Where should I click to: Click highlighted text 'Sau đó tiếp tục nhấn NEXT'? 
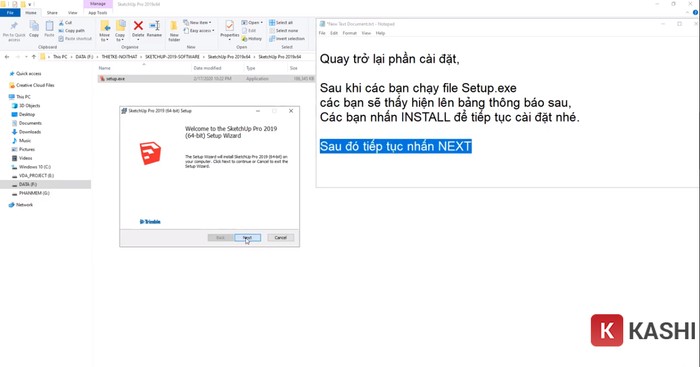pos(396,146)
